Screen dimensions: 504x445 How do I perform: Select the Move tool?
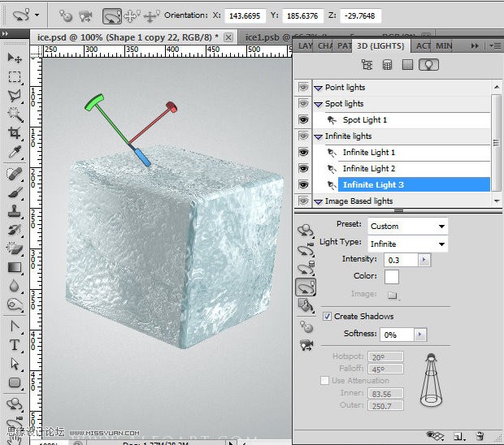15,58
